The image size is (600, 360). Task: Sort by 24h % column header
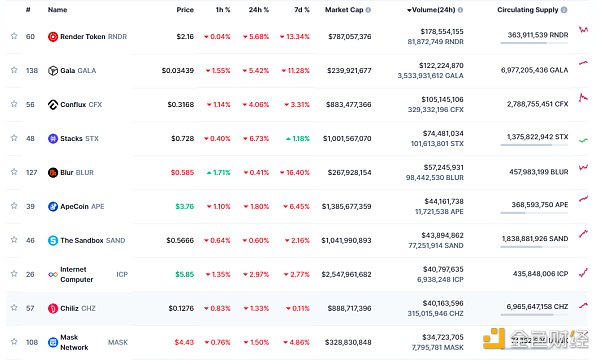pyautogui.click(x=259, y=10)
